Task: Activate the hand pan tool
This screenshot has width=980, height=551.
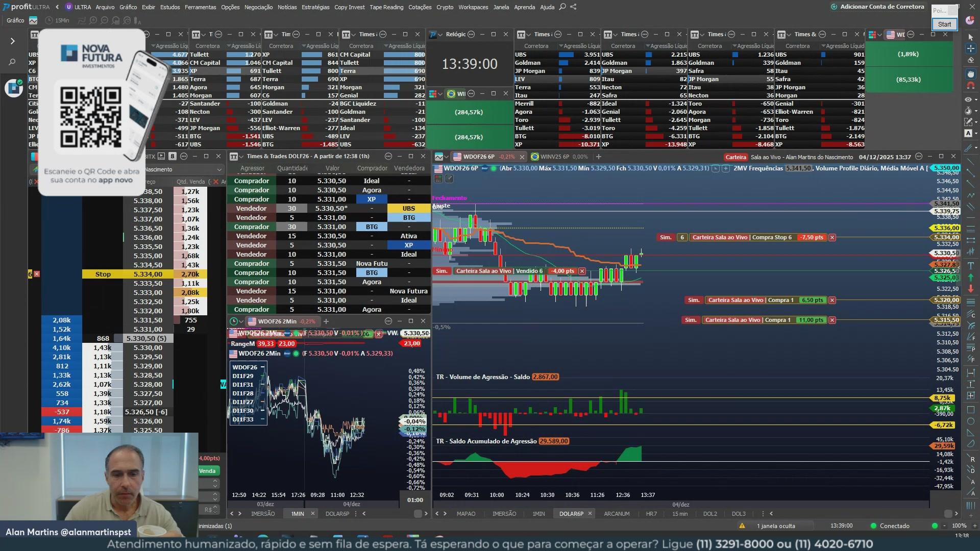Action: click(970, 73)
